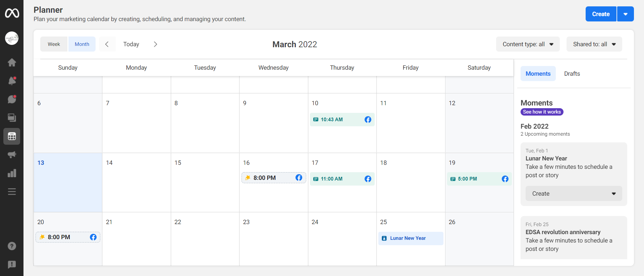Screen dimensions: 644x276
Task: Open the Home icon in sidebar
Action: [12, 63]
